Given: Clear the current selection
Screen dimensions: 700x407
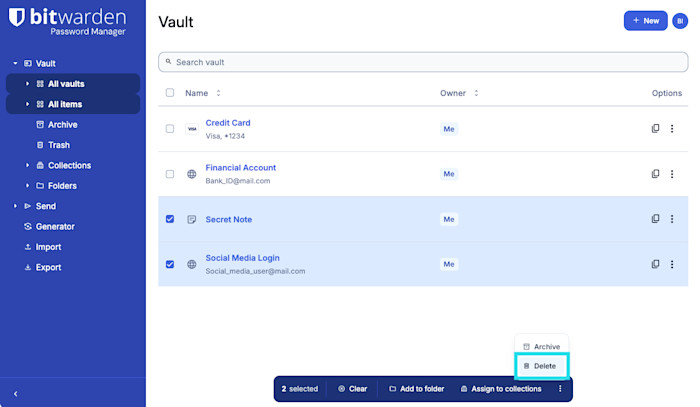Looking at the screenshot, I should coord(352,389).
